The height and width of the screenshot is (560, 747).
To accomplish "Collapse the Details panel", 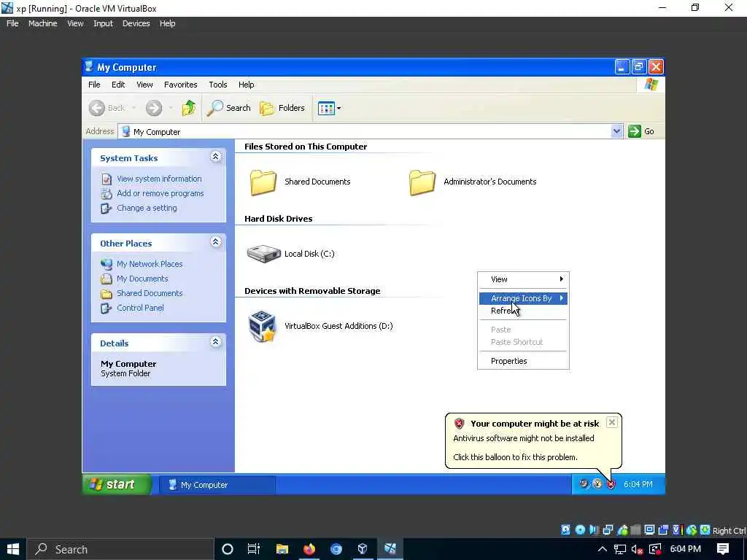I will click(x=215, y=341).
